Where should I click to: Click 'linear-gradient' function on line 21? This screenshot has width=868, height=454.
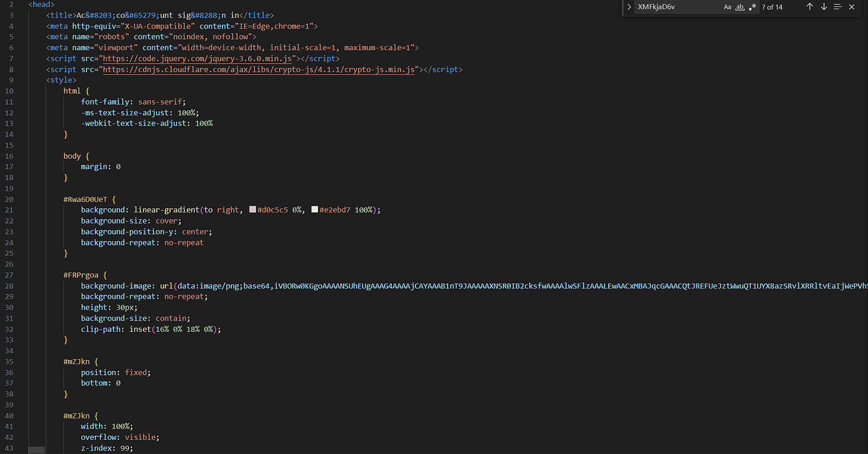pos(166,210)
